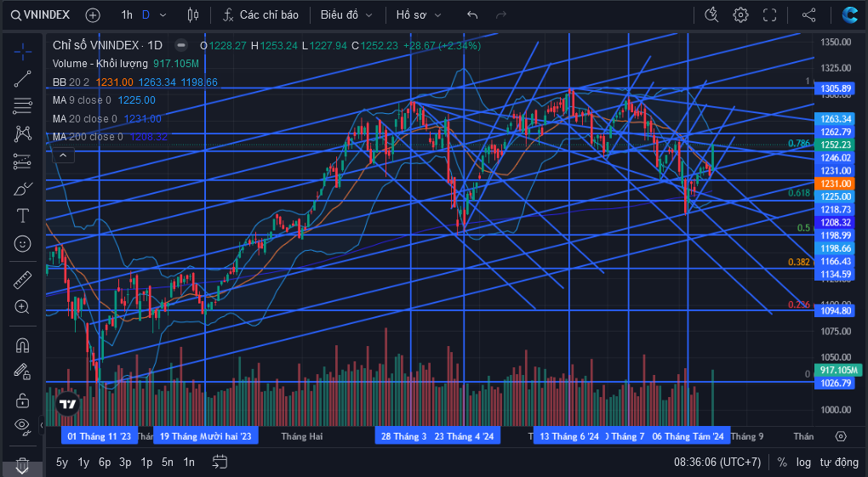Select the crosshair cursor tool
The height and width of the screenshot is (477, 868).
(x=23, y=53)
